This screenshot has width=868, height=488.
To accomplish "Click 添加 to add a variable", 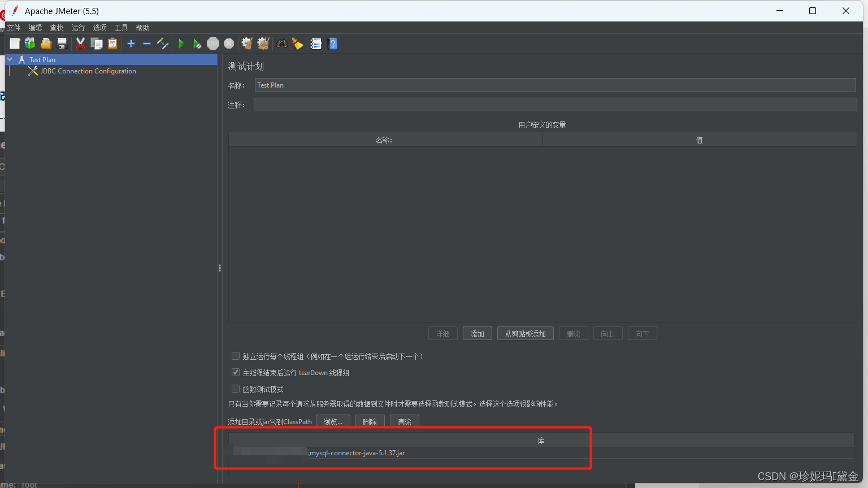I will (478, 334).
